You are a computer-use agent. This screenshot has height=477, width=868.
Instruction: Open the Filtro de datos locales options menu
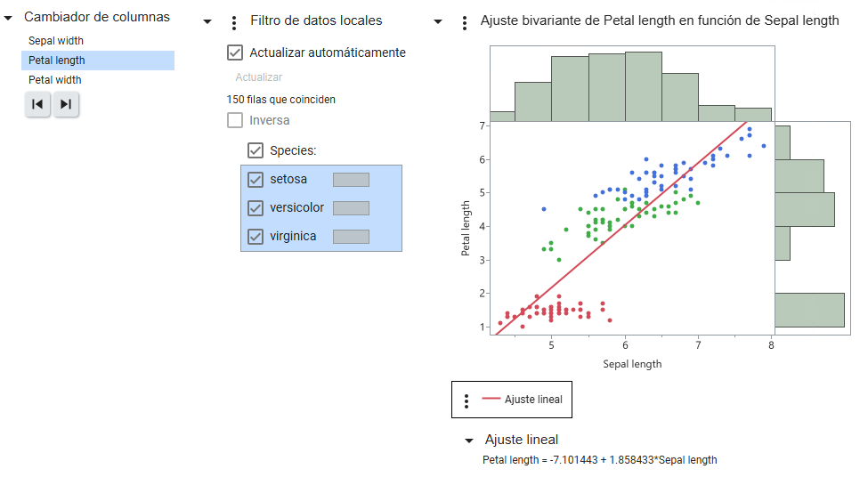point(234,22)
